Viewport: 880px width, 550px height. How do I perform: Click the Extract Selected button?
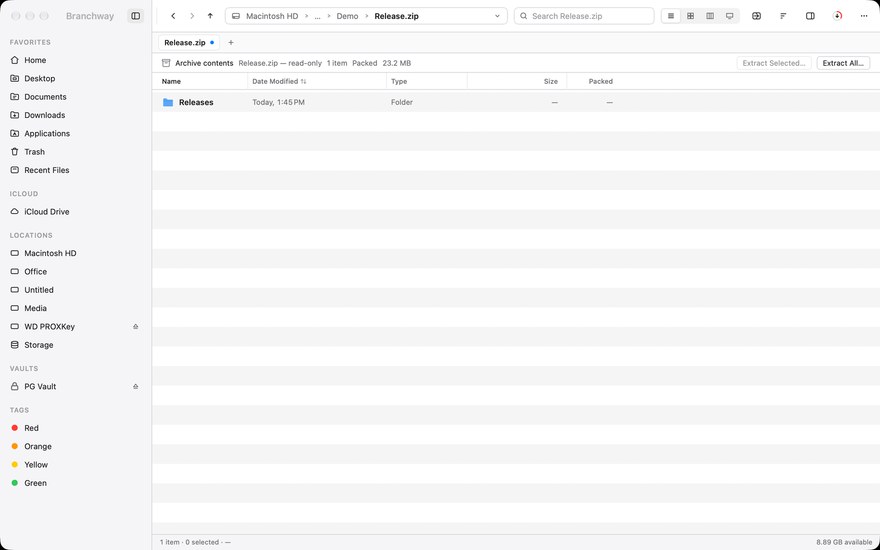773,63
